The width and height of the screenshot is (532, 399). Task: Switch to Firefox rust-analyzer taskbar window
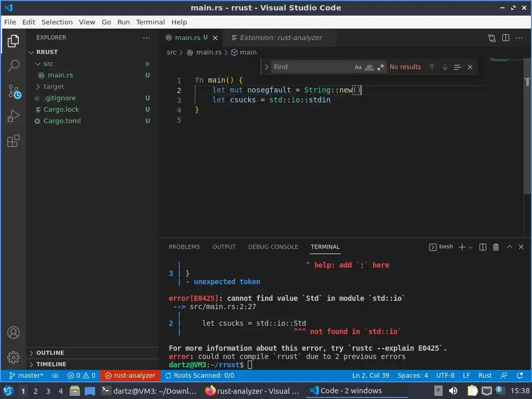click(x=252, y=391)
